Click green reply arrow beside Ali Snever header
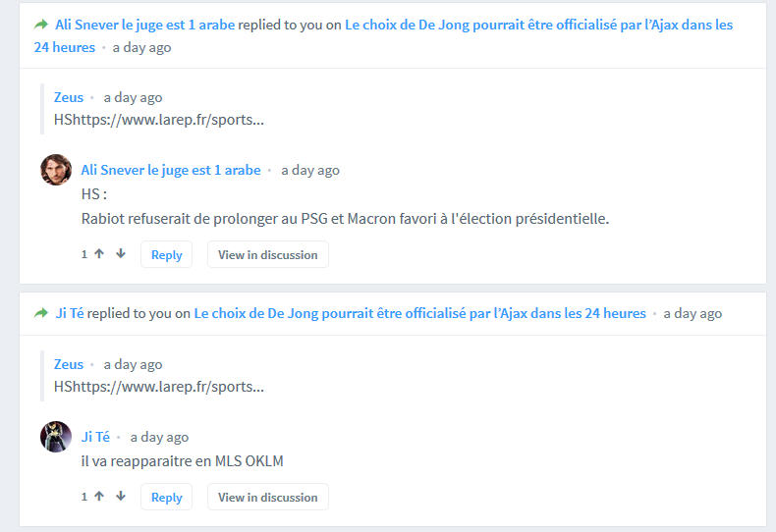This screenshot has height=532, width=776. 41,25
